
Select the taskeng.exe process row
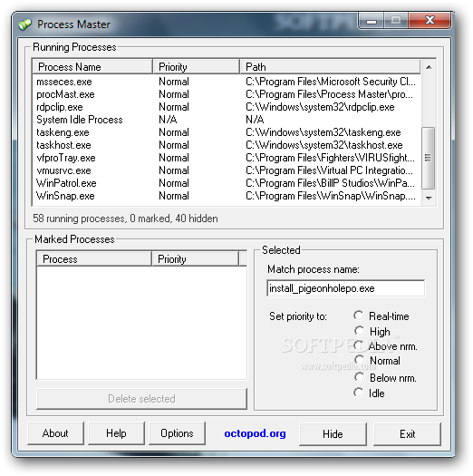[x=227, y=132]
